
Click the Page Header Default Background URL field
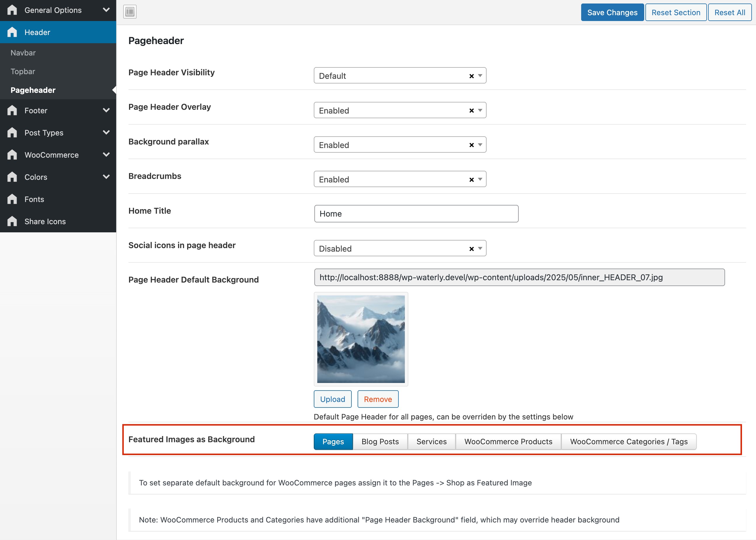[x=519, y=277]
